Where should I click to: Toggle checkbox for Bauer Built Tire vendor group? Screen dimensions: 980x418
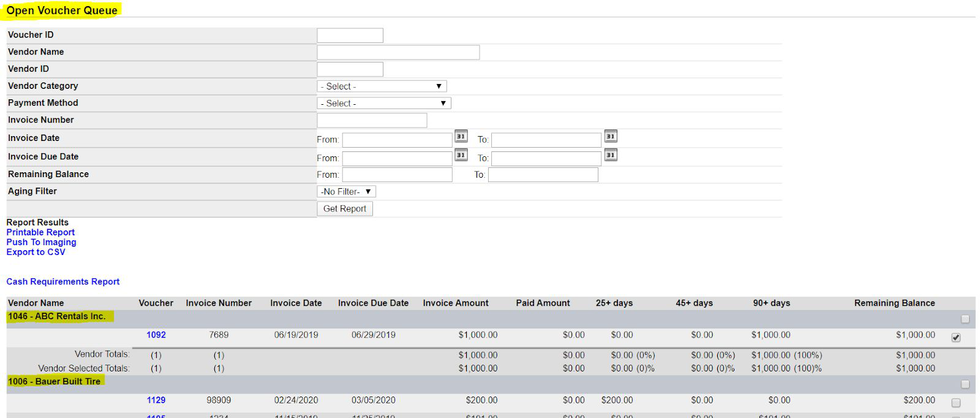[x=965, y=384]
